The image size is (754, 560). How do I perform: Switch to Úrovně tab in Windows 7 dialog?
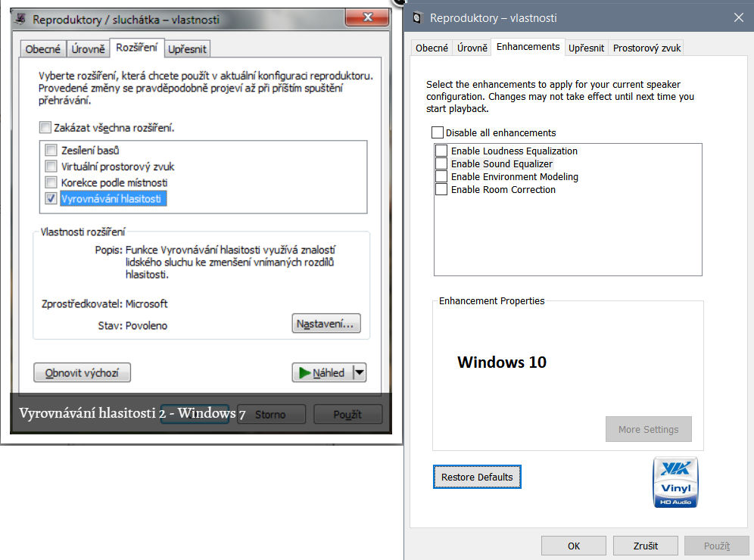pos(88,49)
